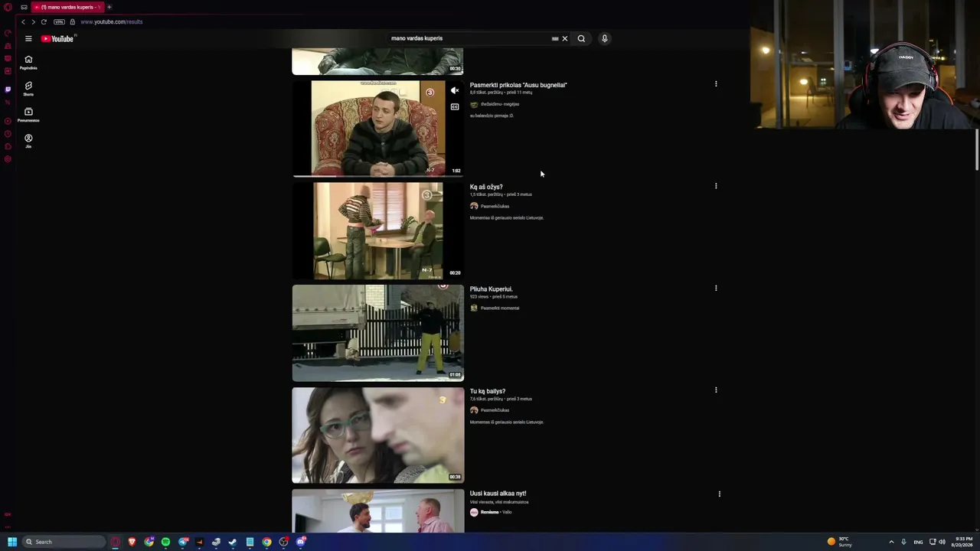Viewport: 980px width, 551px height.
Task: Open the on-screen keyboard icon in search box
Action: point(555,38)
